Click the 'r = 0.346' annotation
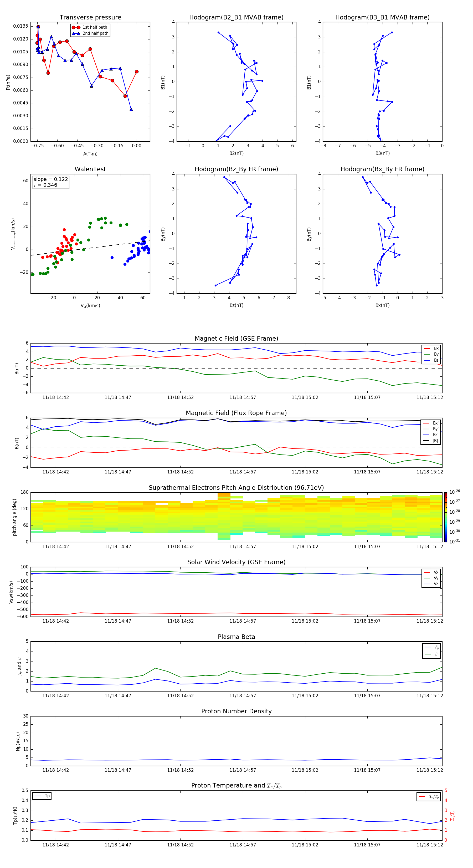The width and height of the screenshot is (473, 868). [45, 185]
